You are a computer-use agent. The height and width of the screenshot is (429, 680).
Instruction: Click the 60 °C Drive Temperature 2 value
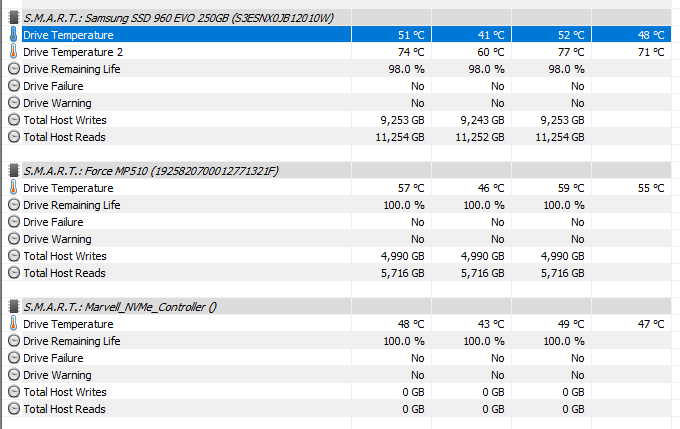click(x=491, y=52)
